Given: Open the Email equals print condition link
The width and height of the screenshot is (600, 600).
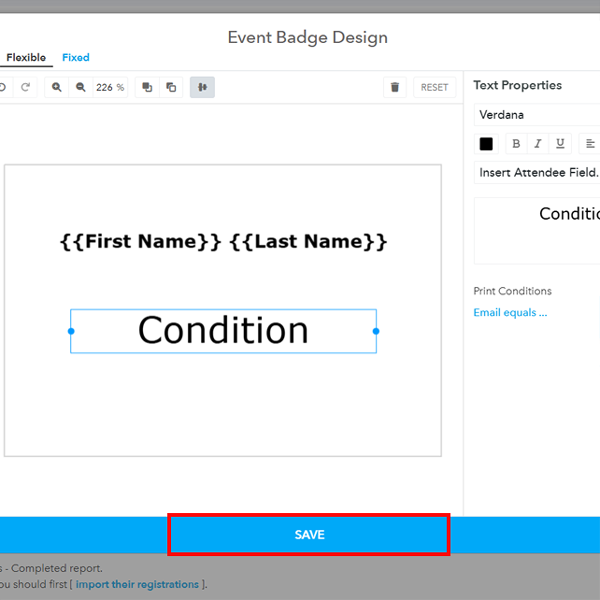Looking at the screenshot, I should coord(510,313).
